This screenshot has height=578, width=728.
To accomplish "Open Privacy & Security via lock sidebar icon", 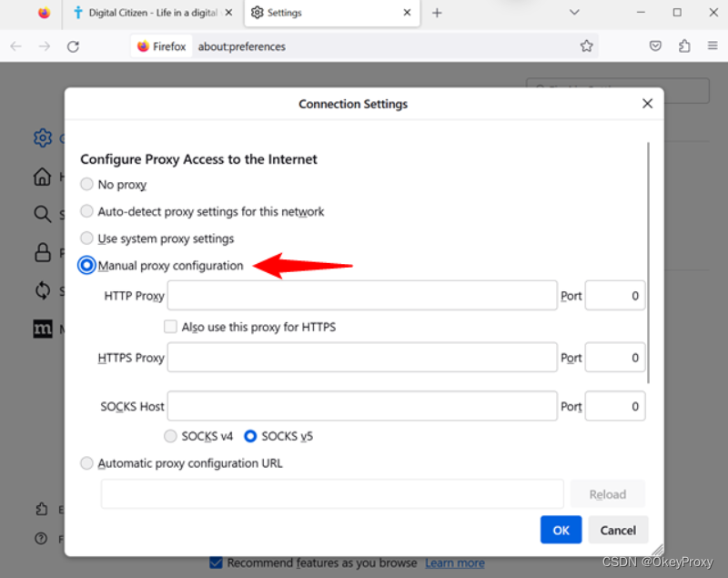I will coord(42,252).
